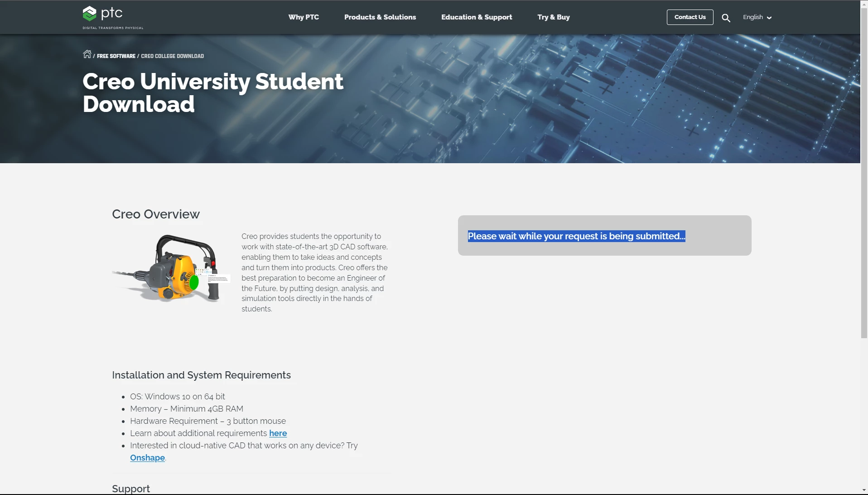Viewport: 868px width, 495px height.
Task: Open Education & Support menu
Action: click(477, 17)
